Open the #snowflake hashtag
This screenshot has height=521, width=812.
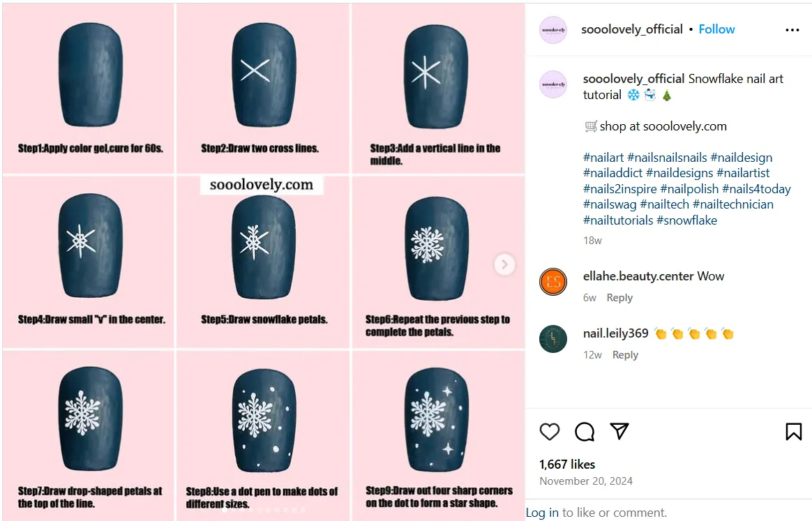(x=686, y=220)
